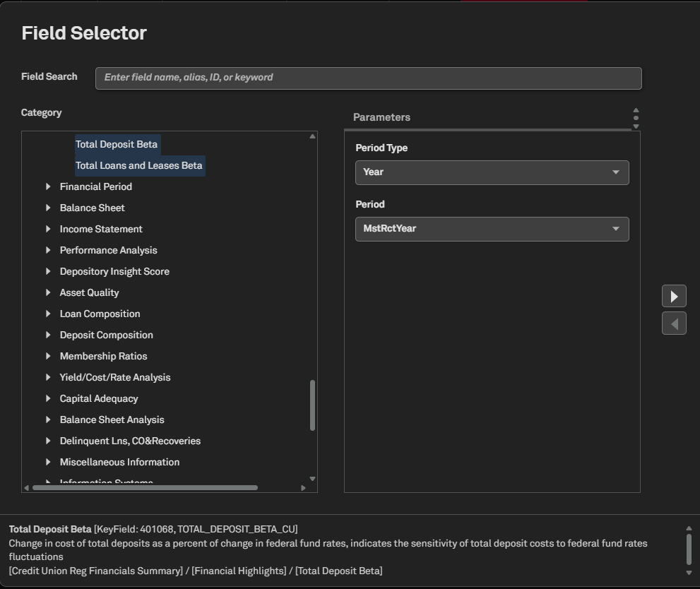Click the add field right arrow button
Image resolution: width=700 pixels, height=589 pixels.
click(x=674, y=296)
